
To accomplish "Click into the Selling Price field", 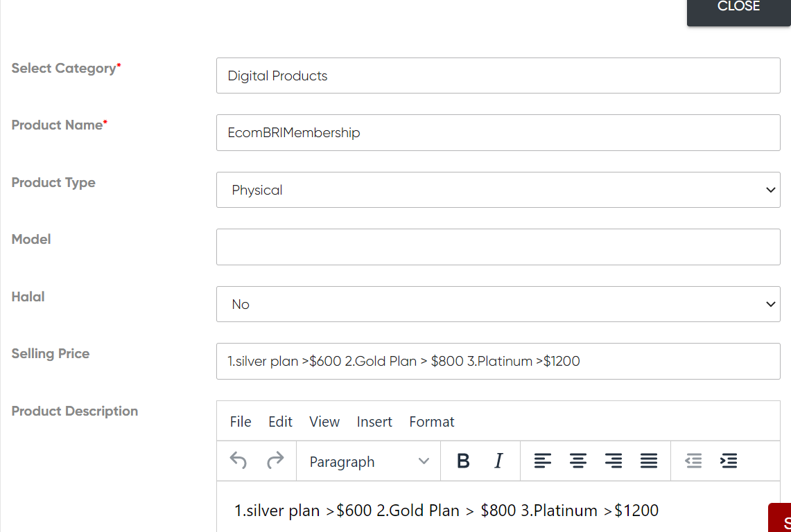I will point(498,361).
